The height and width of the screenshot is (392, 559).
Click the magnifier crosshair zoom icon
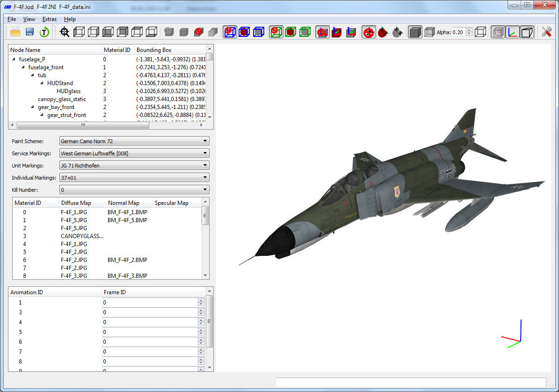pyautogui.click(x=65, y=32)
